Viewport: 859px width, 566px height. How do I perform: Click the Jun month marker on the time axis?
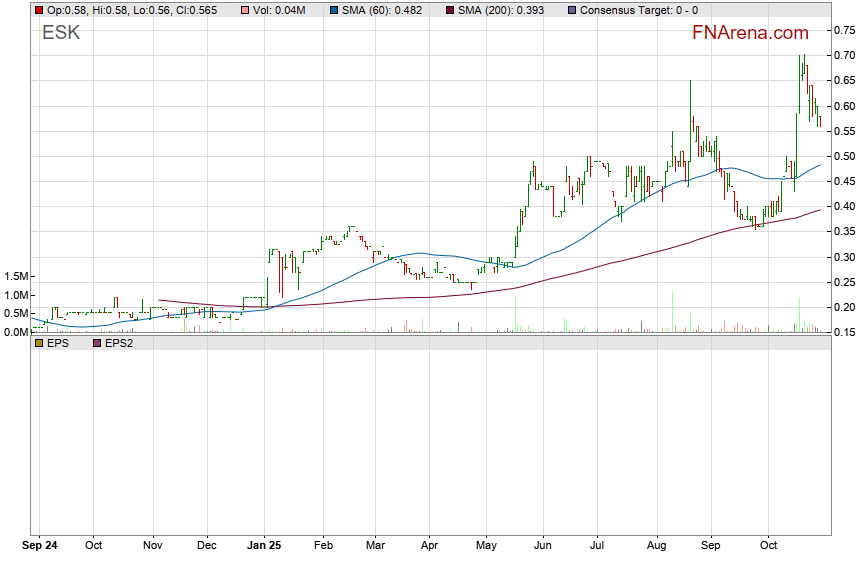point(543,546)
